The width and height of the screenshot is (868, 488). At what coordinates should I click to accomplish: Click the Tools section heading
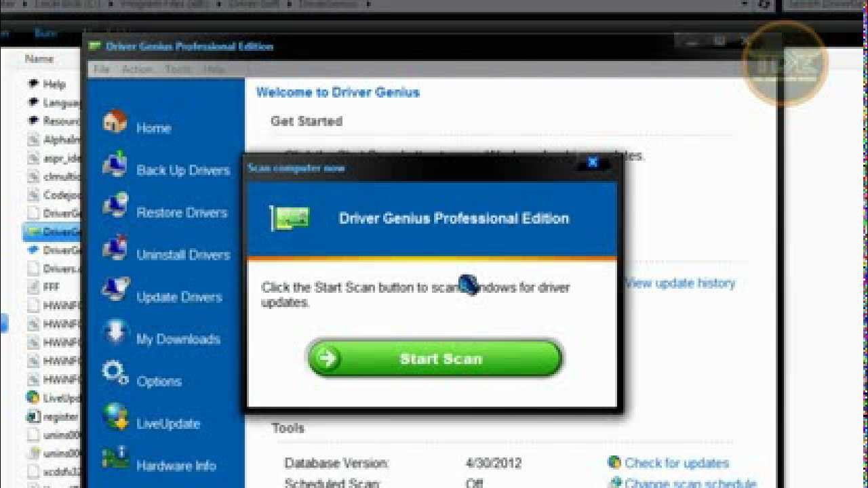click(x=288, y=428)
